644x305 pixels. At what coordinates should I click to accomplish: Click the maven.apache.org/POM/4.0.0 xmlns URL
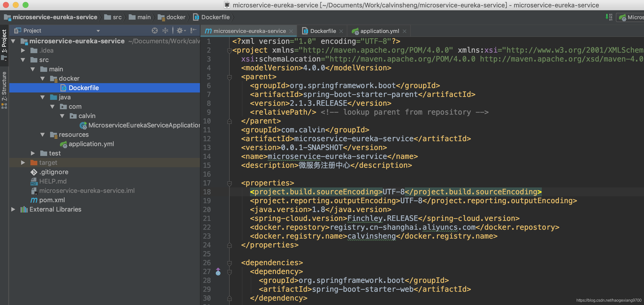coord(376,50)
